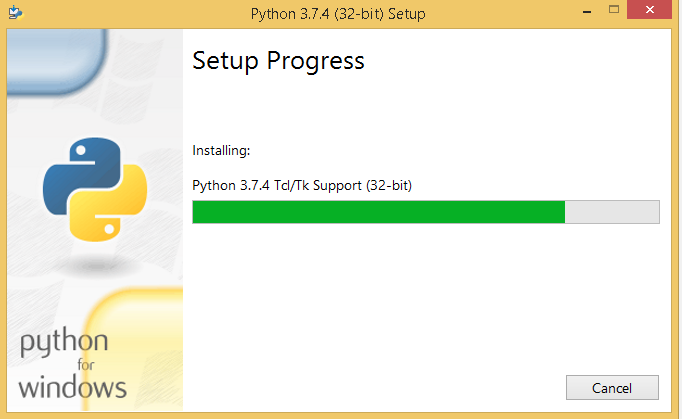The width and height of the screenshot is (682, 419).
Task: Click the "Setup Progress" heading
Action: pos(278,61)
